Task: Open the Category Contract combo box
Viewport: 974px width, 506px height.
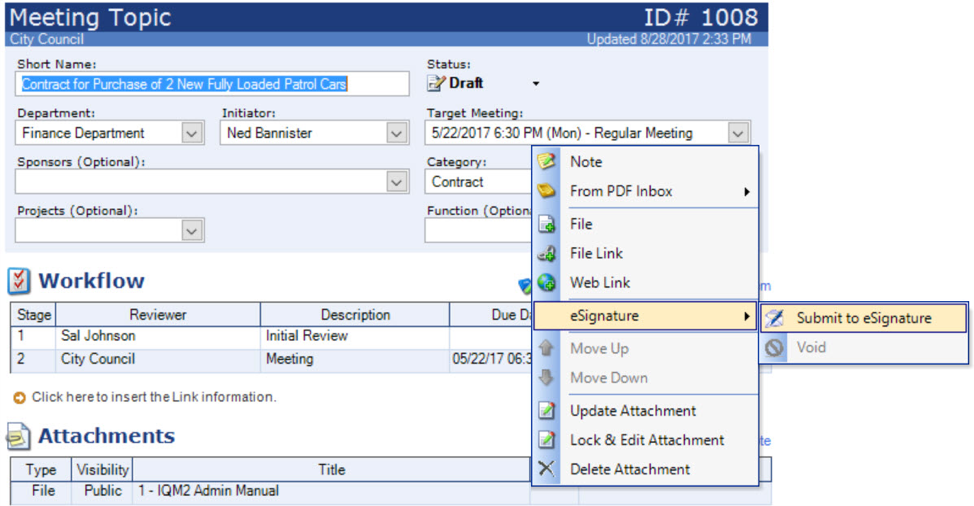Action: tap(478, 182)
